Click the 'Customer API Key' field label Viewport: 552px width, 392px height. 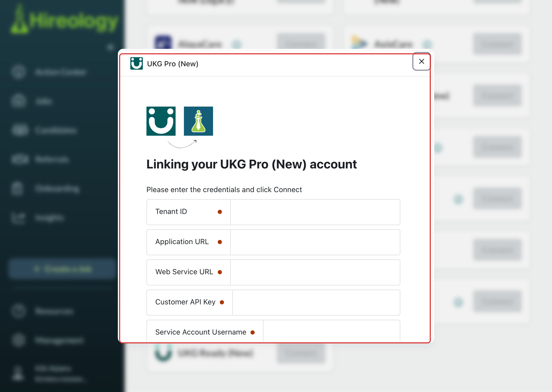pos(185,302)
